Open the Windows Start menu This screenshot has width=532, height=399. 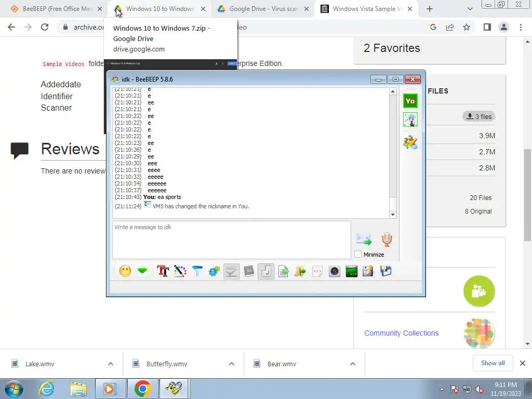[14, 389]
